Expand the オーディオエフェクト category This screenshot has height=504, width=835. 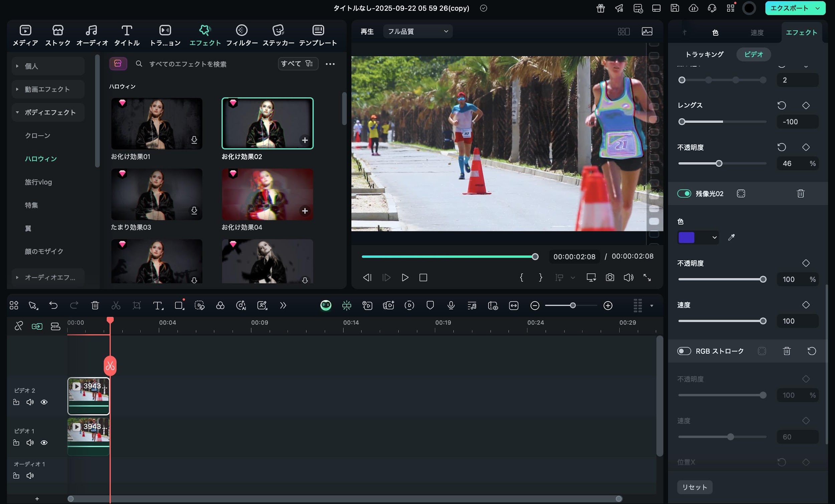click(48, 277)
